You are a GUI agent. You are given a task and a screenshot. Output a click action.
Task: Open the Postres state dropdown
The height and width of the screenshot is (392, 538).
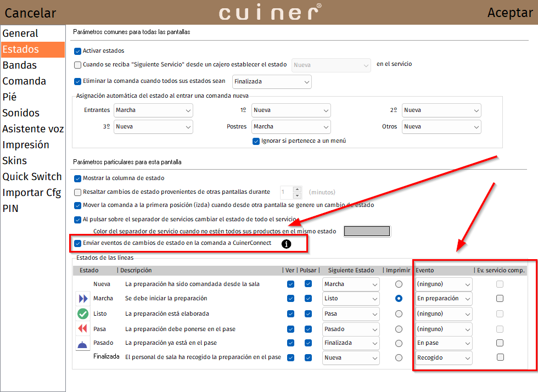[x=291, y=127]
